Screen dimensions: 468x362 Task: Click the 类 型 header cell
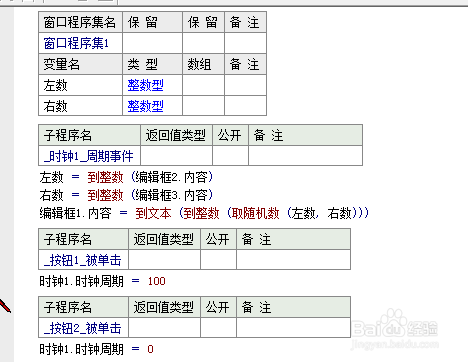[152, 64]
